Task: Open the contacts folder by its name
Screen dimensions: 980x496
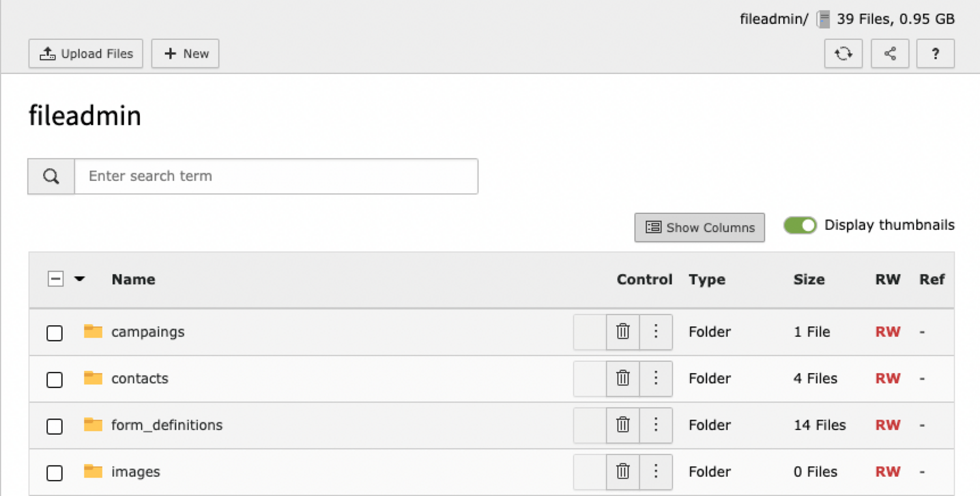Action: [x=139, y=379]
